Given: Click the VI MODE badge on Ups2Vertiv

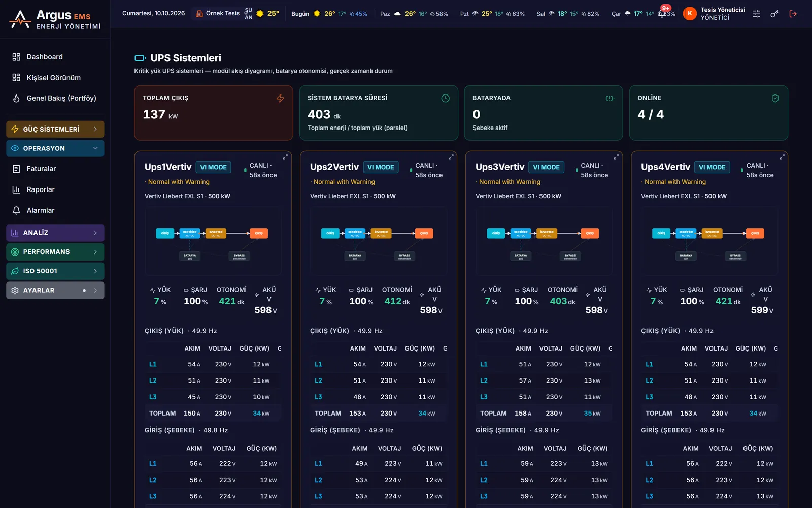Looking at the screenshot, I should (x=381, y=167).
